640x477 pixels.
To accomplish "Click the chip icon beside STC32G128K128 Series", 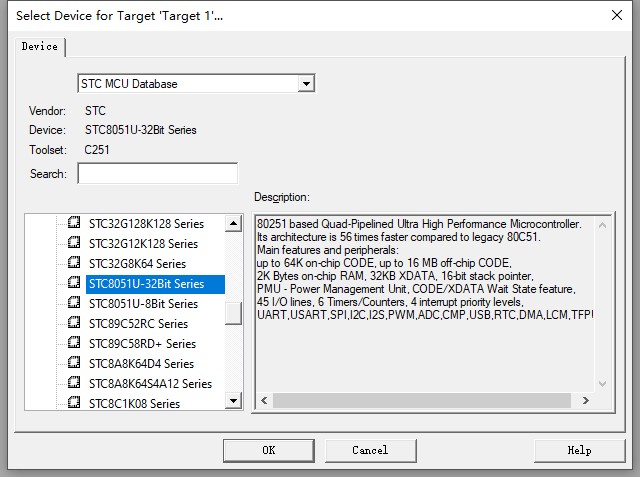I will click(74, 222).
